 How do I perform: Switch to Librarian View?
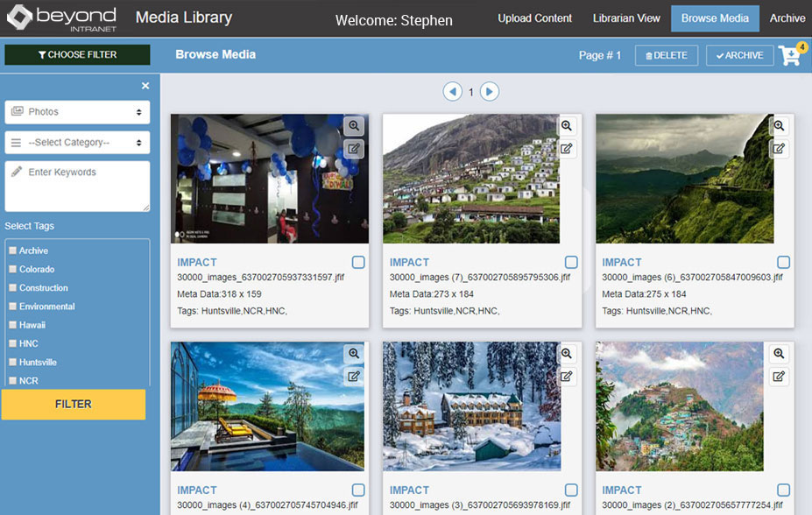(625, 18)
